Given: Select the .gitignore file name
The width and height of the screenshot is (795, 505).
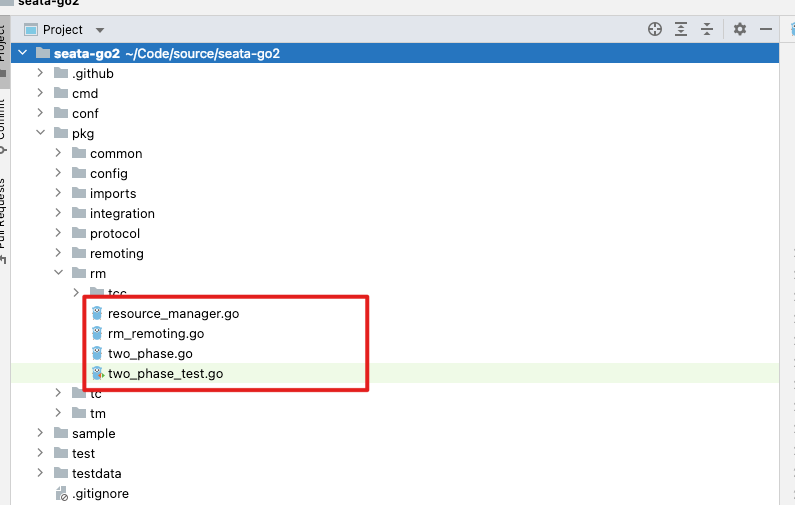Looking at the screenshot, I should click(x=100, y=494).
